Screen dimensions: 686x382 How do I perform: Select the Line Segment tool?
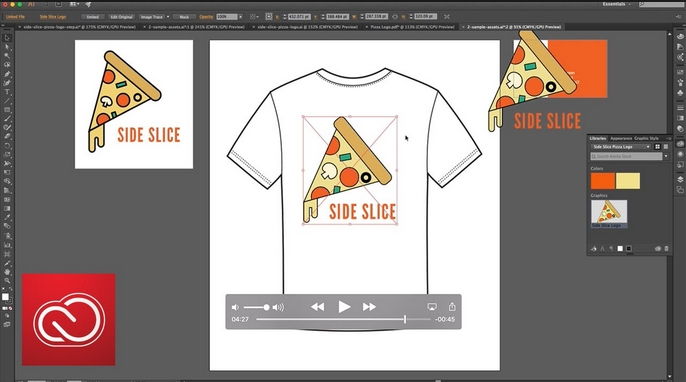point(7,101)
